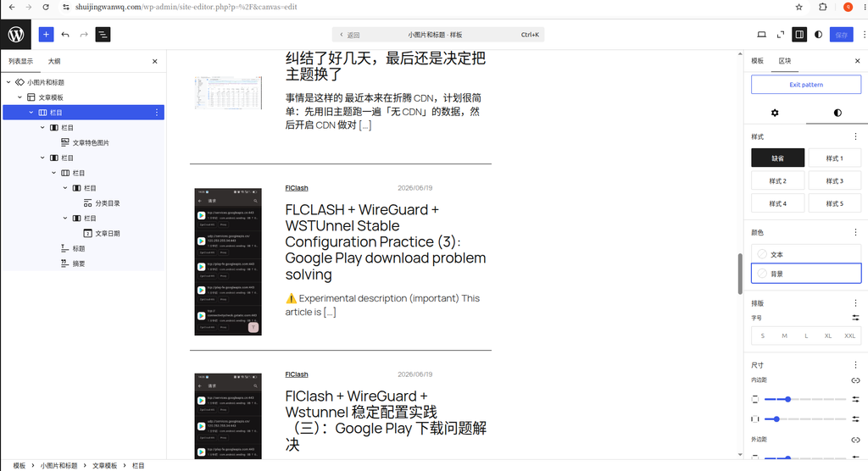The height and width of the screenshot is (471, 868).
Task: Choose 样式 5 block style
Action: tap(835, 203)
